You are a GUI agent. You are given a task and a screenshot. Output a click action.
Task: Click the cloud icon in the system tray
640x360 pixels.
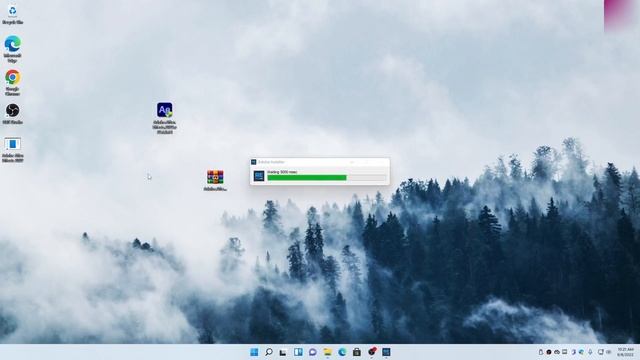click(x=557, y=352)
